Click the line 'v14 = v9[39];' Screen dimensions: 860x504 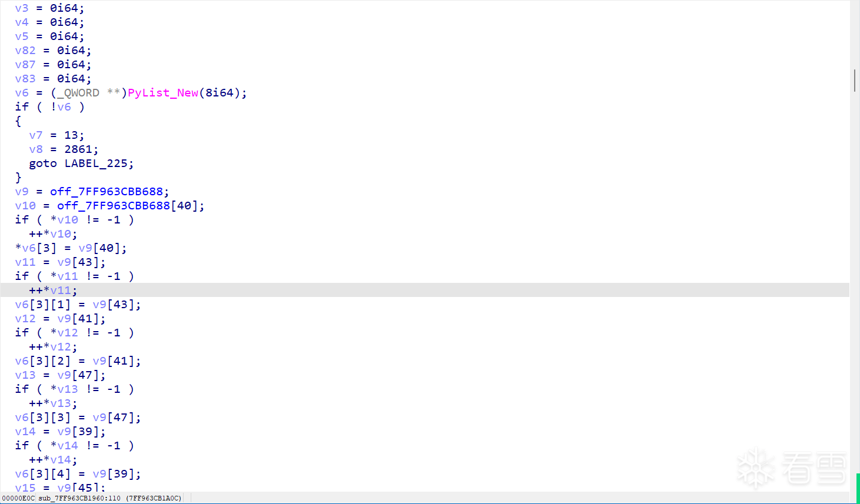pos(60,432)
